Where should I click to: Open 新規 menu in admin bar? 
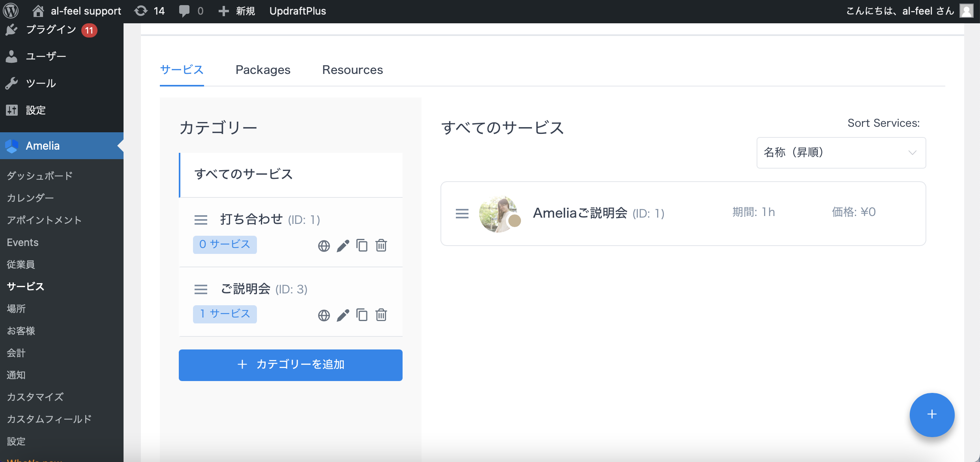pyautogui.click(x=237, y=11)
